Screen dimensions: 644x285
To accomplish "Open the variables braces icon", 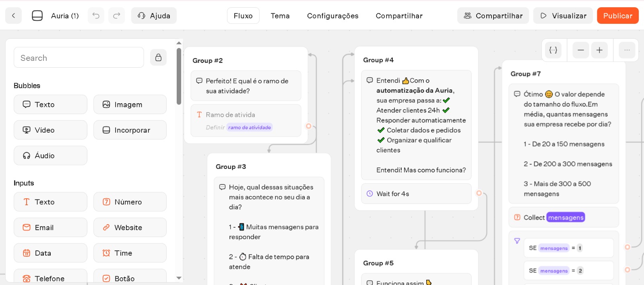I will 553,50.
